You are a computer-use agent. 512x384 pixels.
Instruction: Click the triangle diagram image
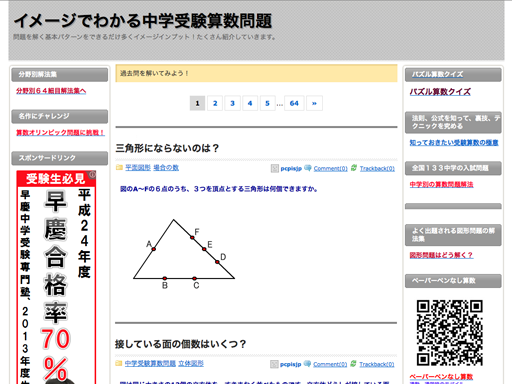[x=184, y=253]
